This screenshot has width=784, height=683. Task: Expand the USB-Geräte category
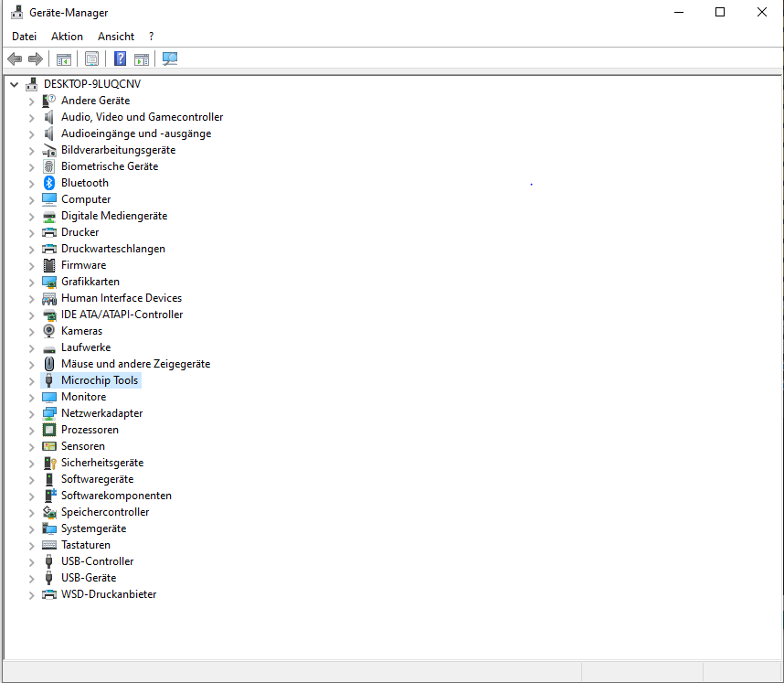pos(31,579)
